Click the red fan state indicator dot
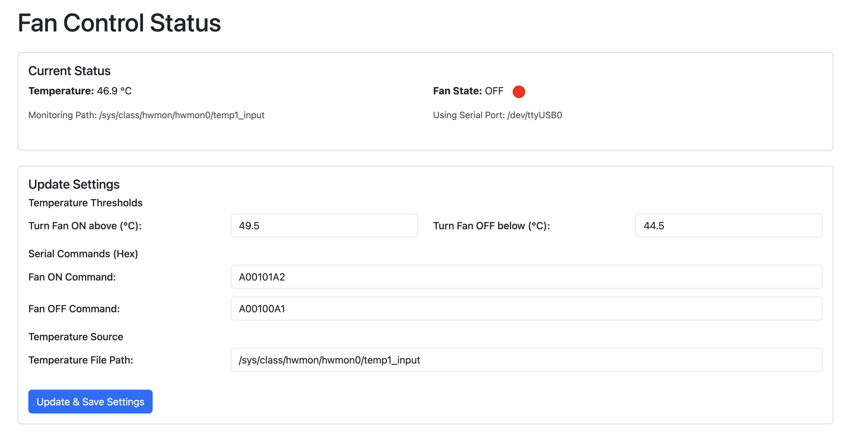868x439 pixels. coord(519,92)
